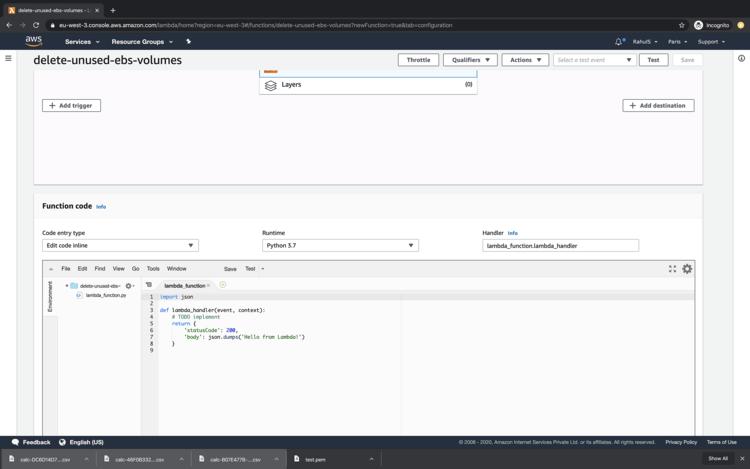Open the File menu in editor
Viewport: 750px width, 469px height.
click(66, 268)
